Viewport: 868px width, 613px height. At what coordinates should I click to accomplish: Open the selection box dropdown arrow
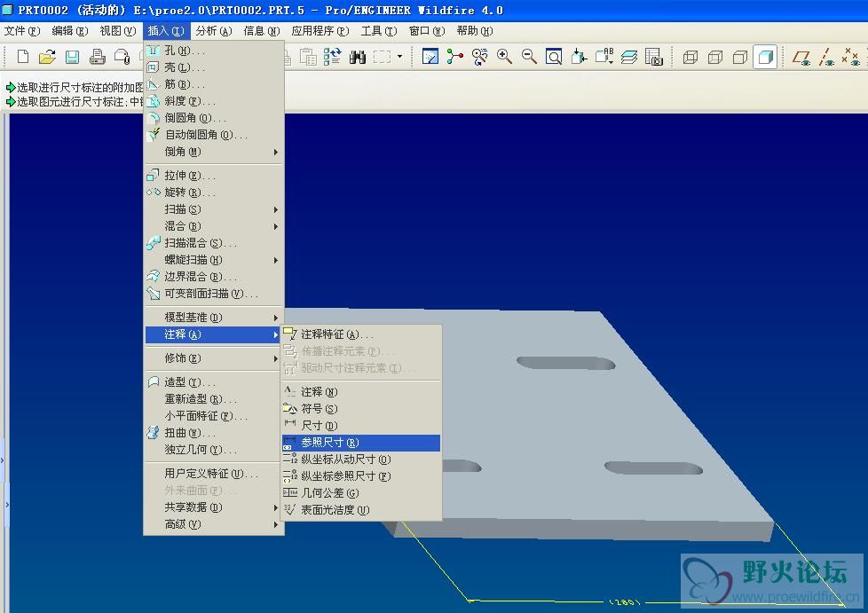click(399, 57)
